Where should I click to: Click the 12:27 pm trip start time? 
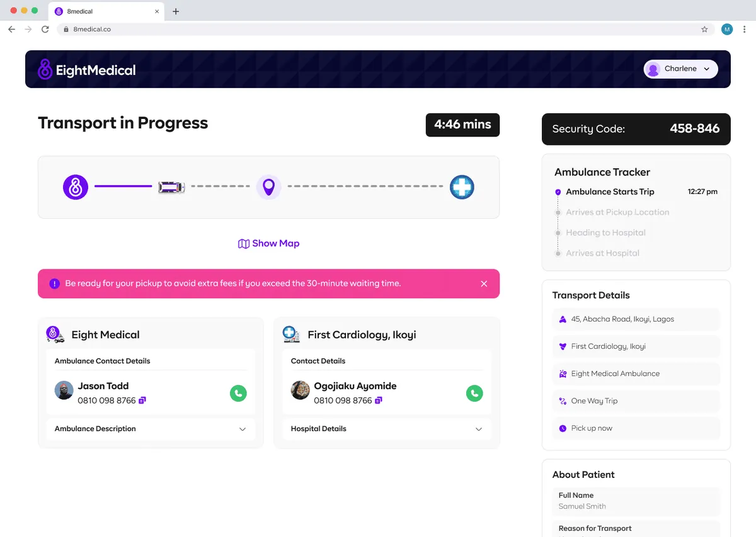click(702, 192)
